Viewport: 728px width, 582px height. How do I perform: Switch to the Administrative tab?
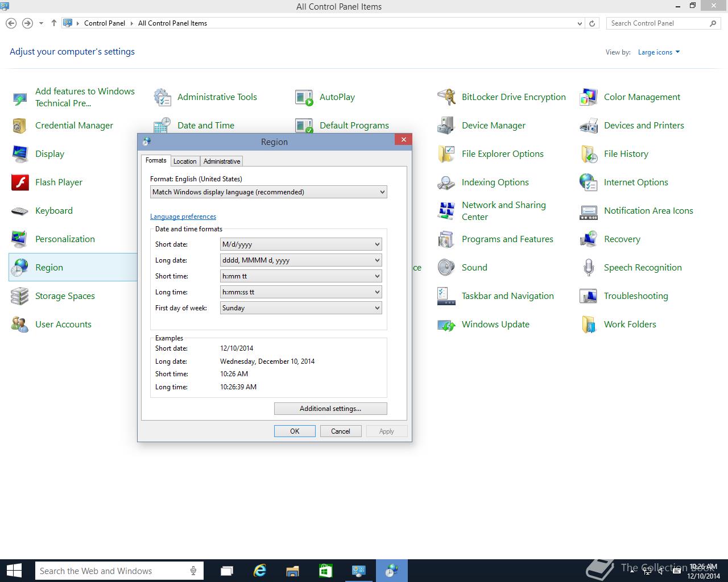click(222, 161)
